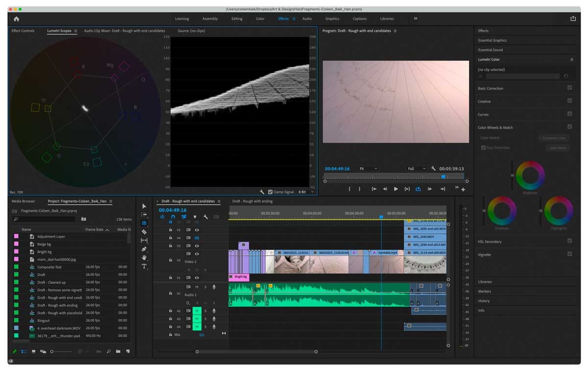Switch to the Color workspace

[260, 19]
